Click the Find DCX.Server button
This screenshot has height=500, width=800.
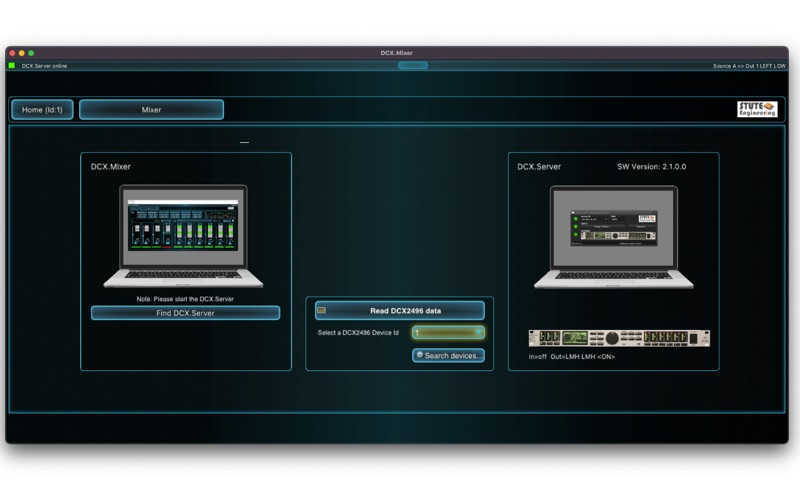(185, 313)
